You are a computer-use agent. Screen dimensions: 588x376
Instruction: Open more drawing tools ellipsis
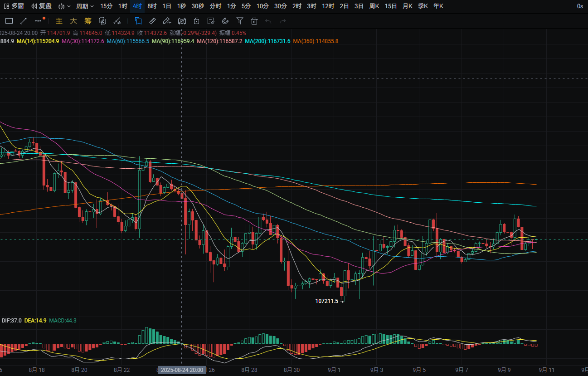coord(38,21)
